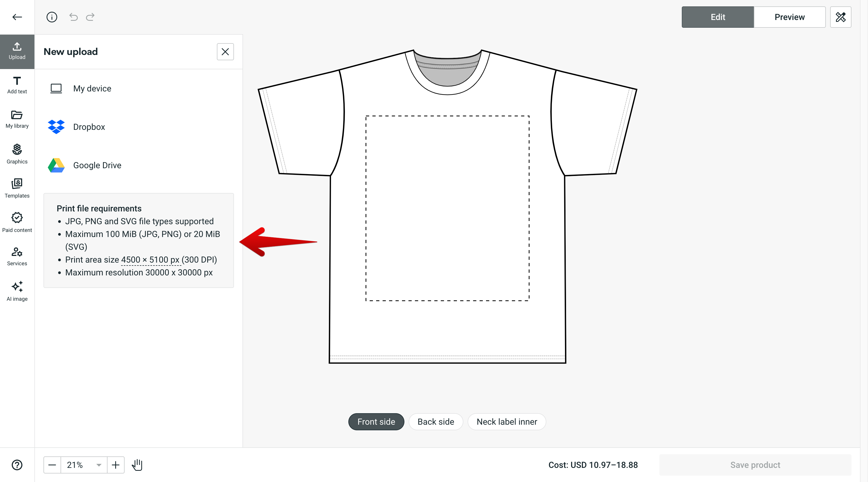Select the Paid content tool
Viewport: 868px width, 482px height.
point(17,222)
